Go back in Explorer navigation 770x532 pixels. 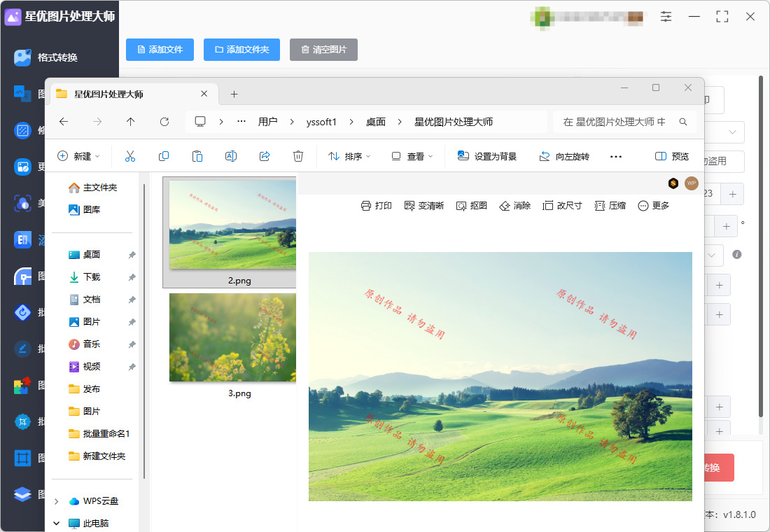click(x=64, y=122)
